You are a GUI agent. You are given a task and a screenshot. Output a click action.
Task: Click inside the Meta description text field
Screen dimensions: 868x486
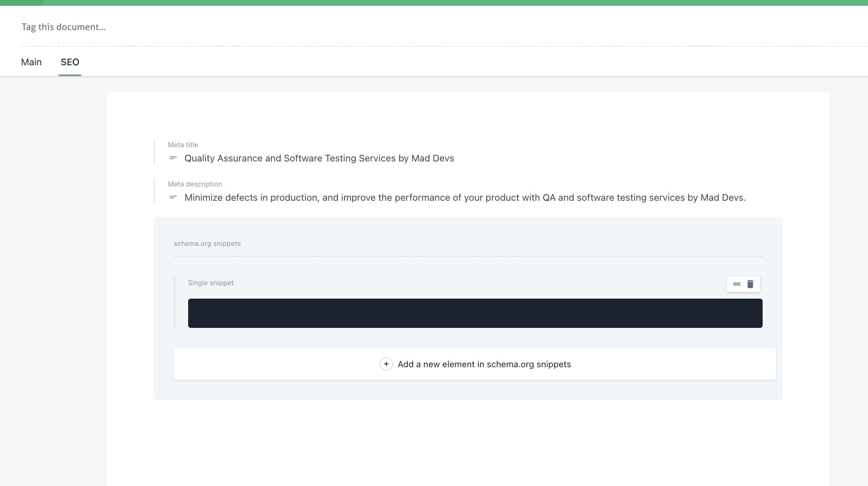pyautogui.click(x=418, y=197)
